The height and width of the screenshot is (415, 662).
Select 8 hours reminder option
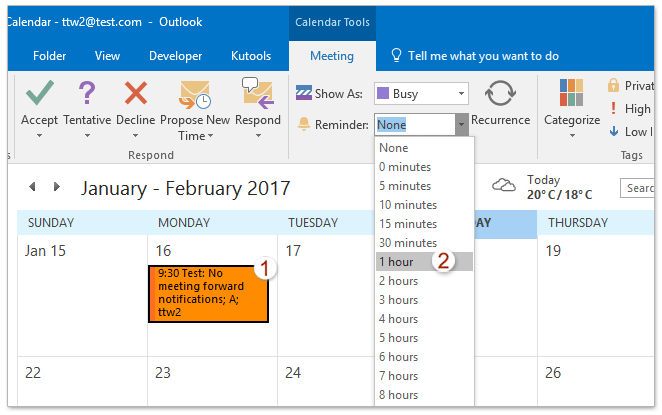(x=424, y=395)
